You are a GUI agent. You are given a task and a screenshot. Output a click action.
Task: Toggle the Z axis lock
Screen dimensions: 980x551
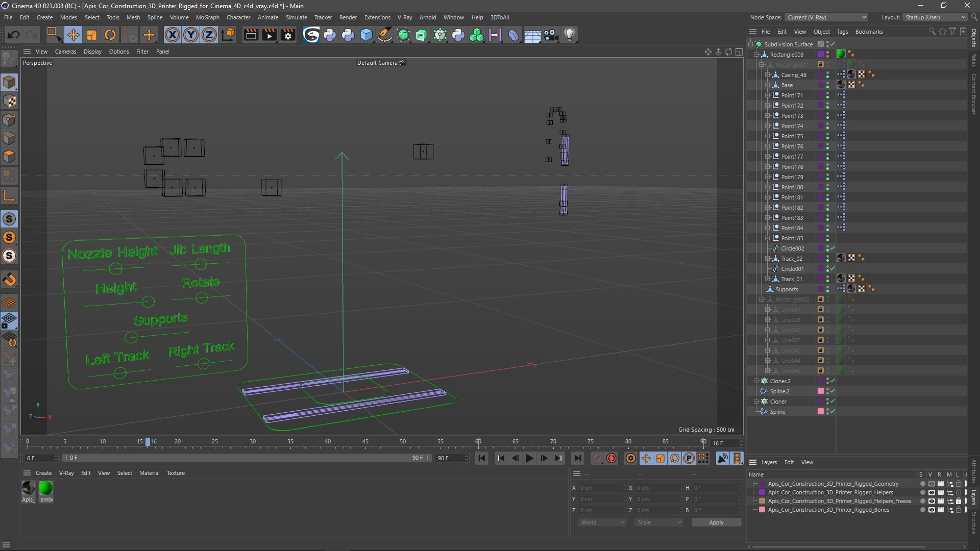pos(209,35)
